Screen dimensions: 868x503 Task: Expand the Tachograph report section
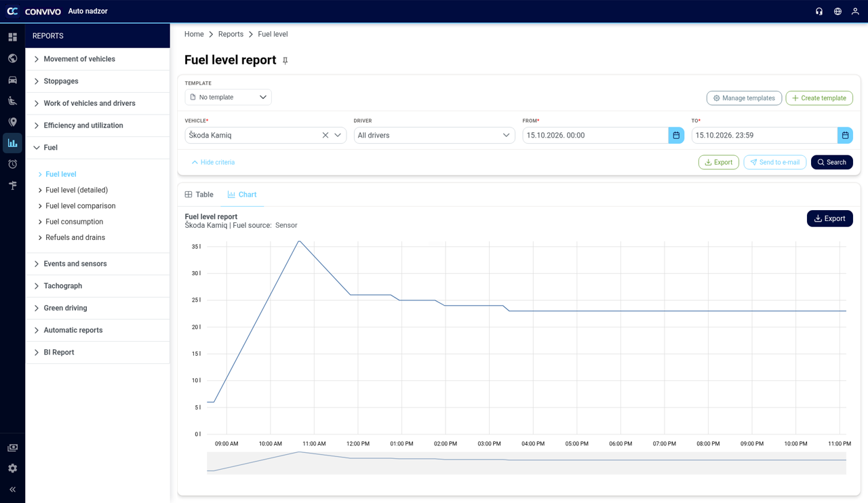98,286
